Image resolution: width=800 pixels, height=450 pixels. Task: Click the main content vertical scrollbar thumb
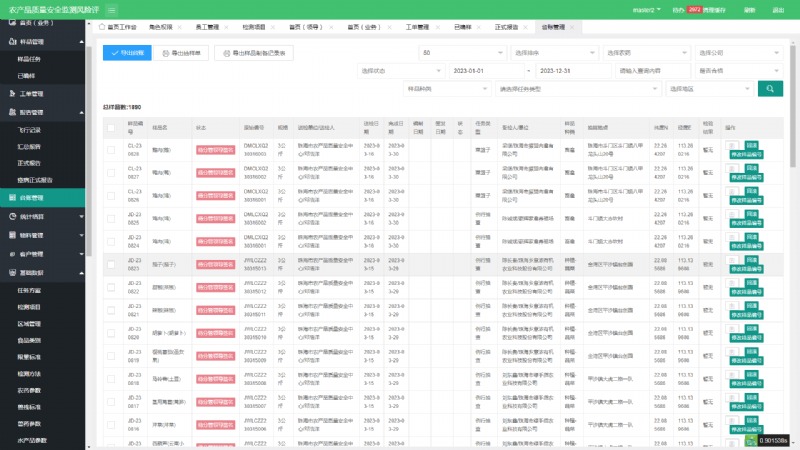(x=792, y=106)
